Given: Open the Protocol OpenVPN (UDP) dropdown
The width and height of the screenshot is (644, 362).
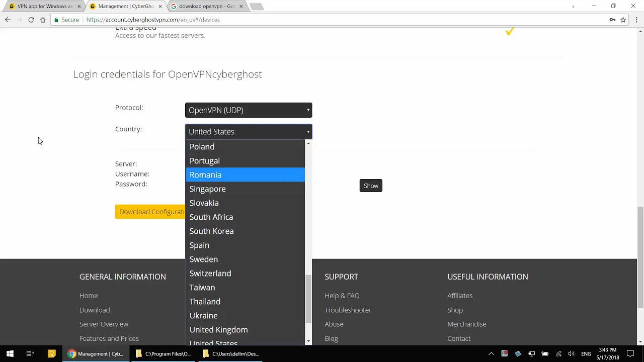Looking at the screenshot, I should click(249, 110).
